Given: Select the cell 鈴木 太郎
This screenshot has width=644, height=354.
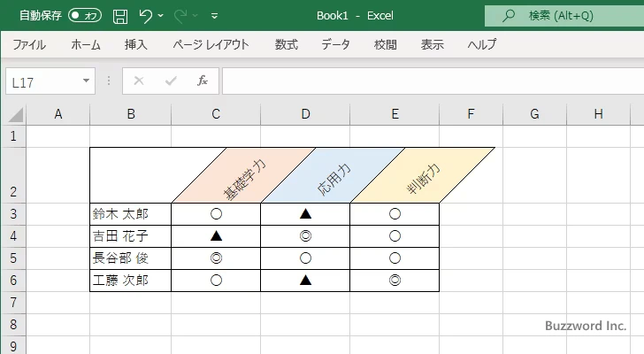Looking at the screenshot, I should point(131,214).
